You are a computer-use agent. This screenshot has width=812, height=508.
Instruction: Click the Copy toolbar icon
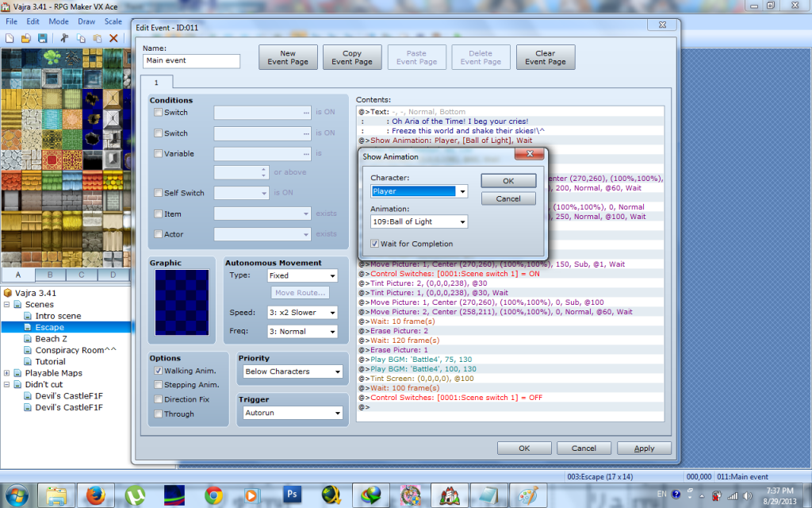81,38
